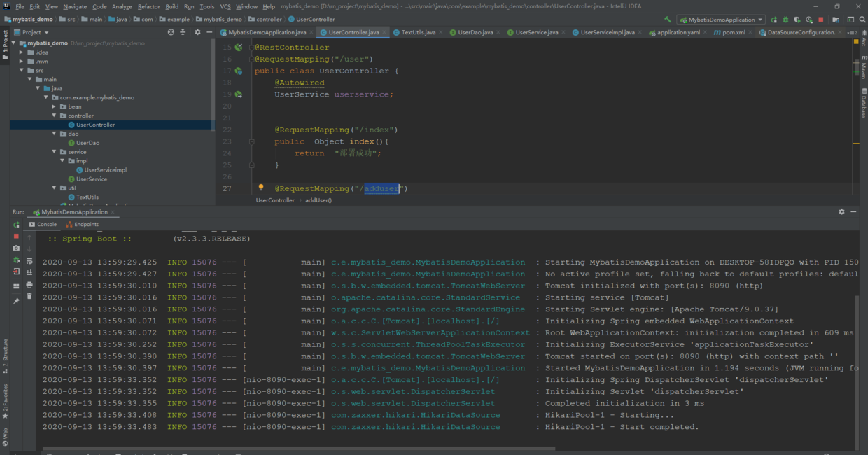
Task: Click the print icon in Run console
Action: pos(29,285)
